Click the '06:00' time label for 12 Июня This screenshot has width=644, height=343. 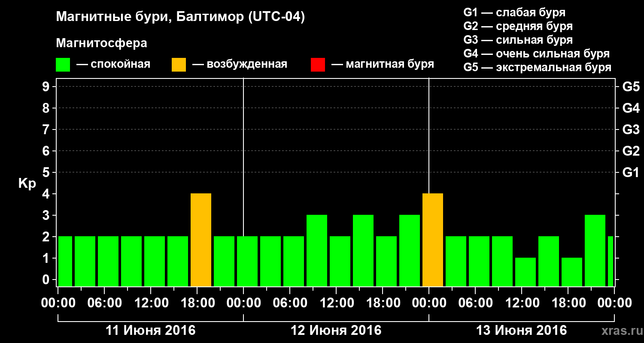point(290,303)
